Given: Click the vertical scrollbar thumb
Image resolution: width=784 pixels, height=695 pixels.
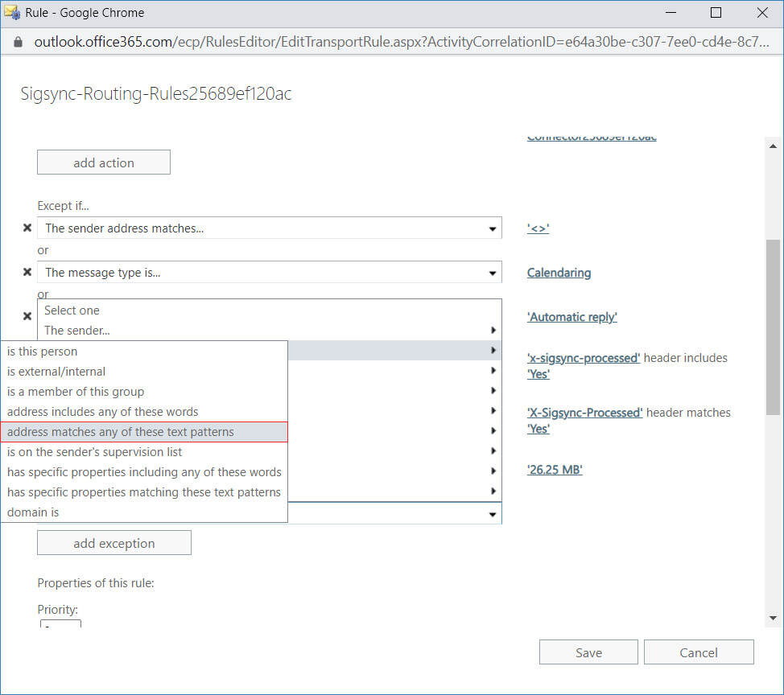Looking at the screenshot, I should coord(772,326).
